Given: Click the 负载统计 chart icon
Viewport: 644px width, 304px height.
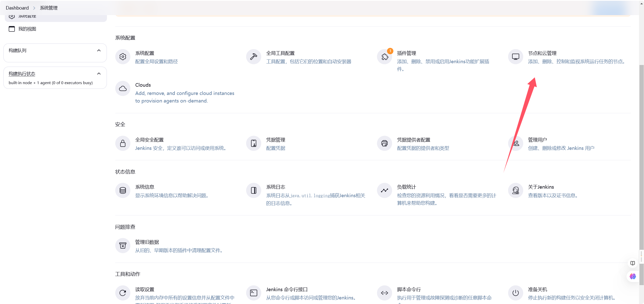Looking at the screenshot, I should point(384,190).
